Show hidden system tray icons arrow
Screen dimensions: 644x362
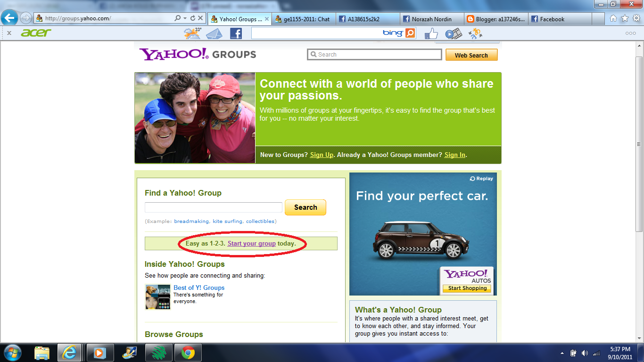click(x=562, y=353)
